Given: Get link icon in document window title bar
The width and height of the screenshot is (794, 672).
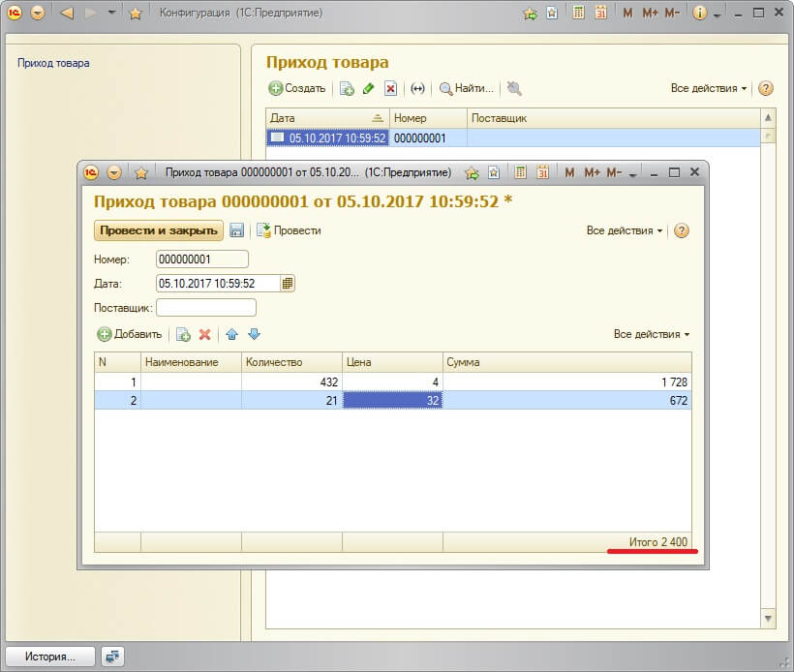Looking at the screenshot, I should point(494,172).
